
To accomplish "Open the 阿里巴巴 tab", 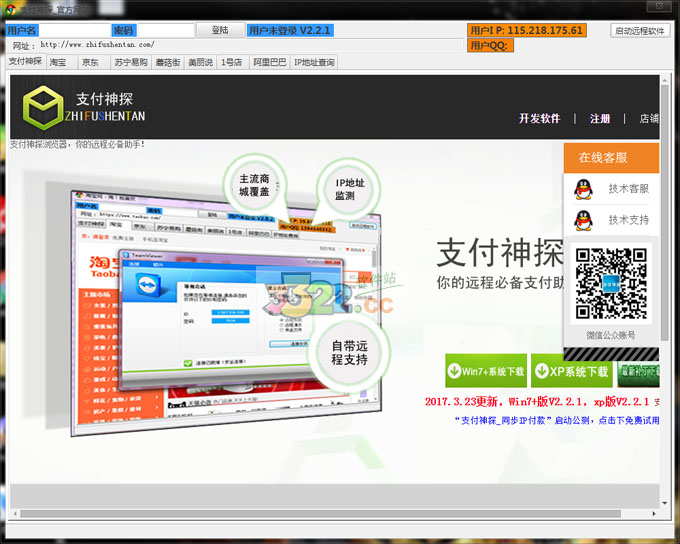I will [269, 62].
